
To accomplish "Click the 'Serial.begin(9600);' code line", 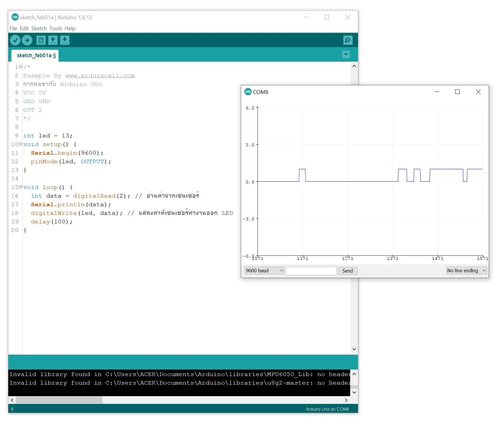I will (67, 153).
